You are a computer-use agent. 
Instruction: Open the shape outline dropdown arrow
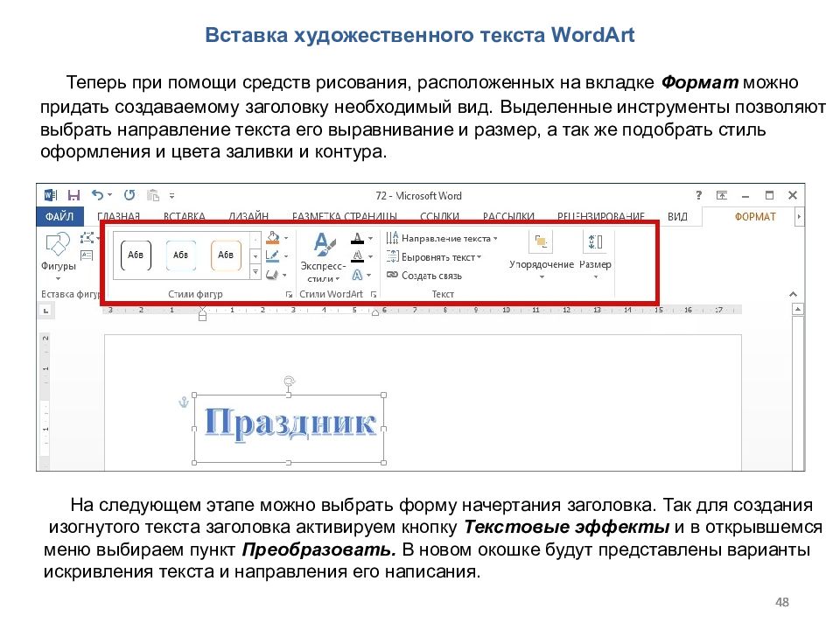click(x=286, y=256)
